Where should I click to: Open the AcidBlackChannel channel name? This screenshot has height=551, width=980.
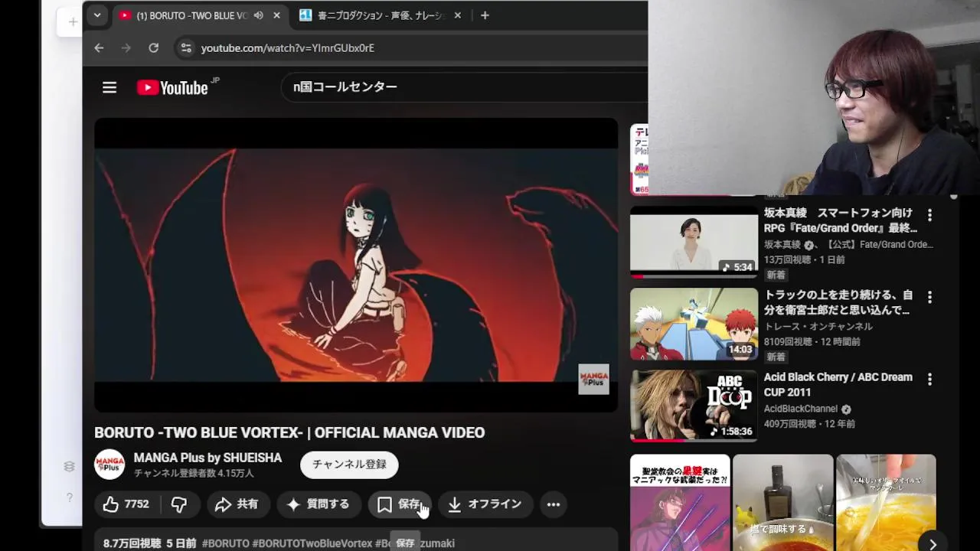tap(801, 409)
